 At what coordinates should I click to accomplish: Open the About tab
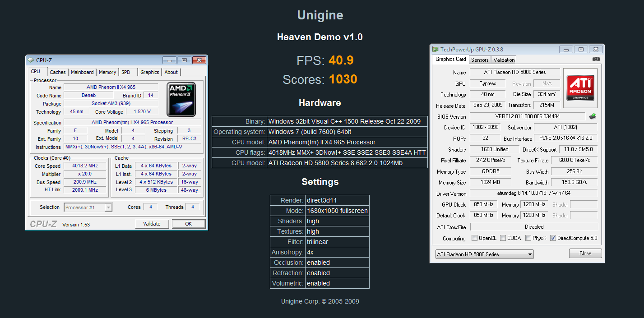tap(171, 72)
